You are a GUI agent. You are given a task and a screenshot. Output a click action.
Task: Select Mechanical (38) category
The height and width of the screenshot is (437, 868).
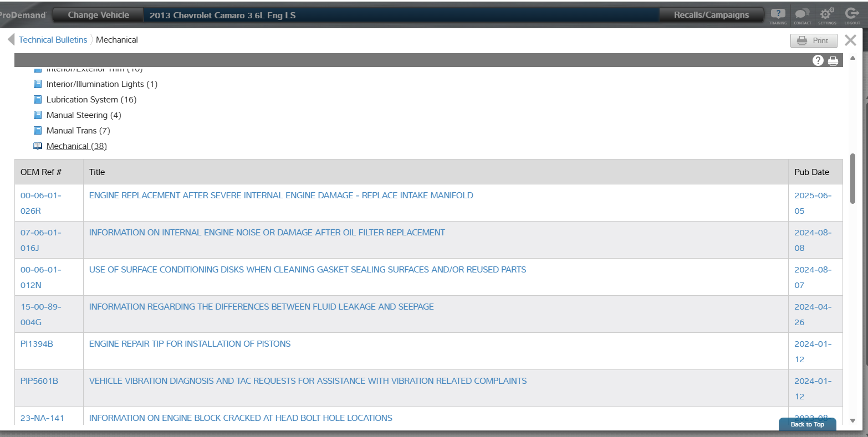coord(76,146)
